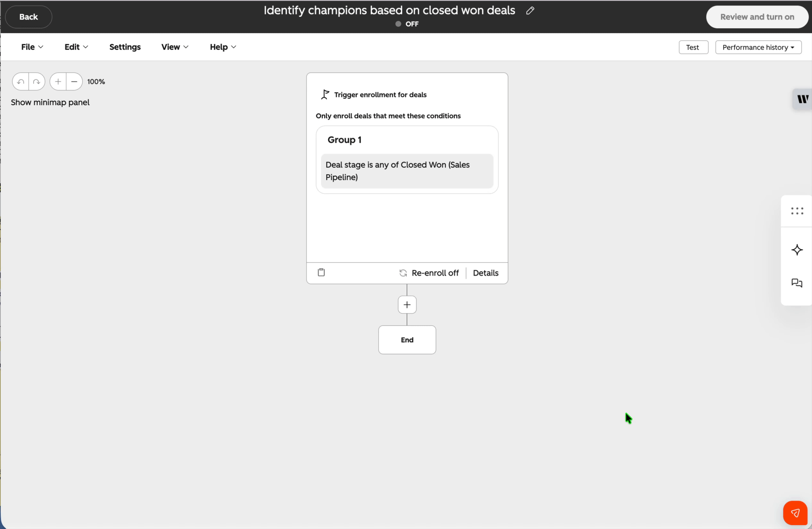Image resolution: width=812 pixels, height=529 pixels.
Task: Click the Group 1 heading
Action: 344,140
